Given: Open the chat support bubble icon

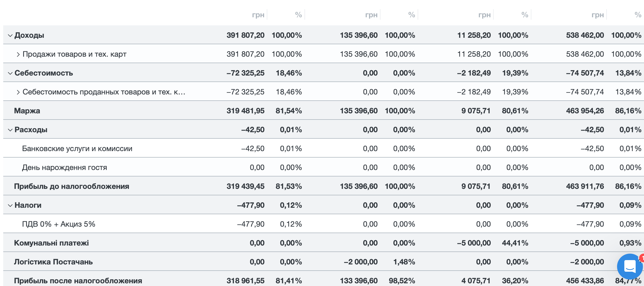Looking at the screenshot, I should point(629,267).
